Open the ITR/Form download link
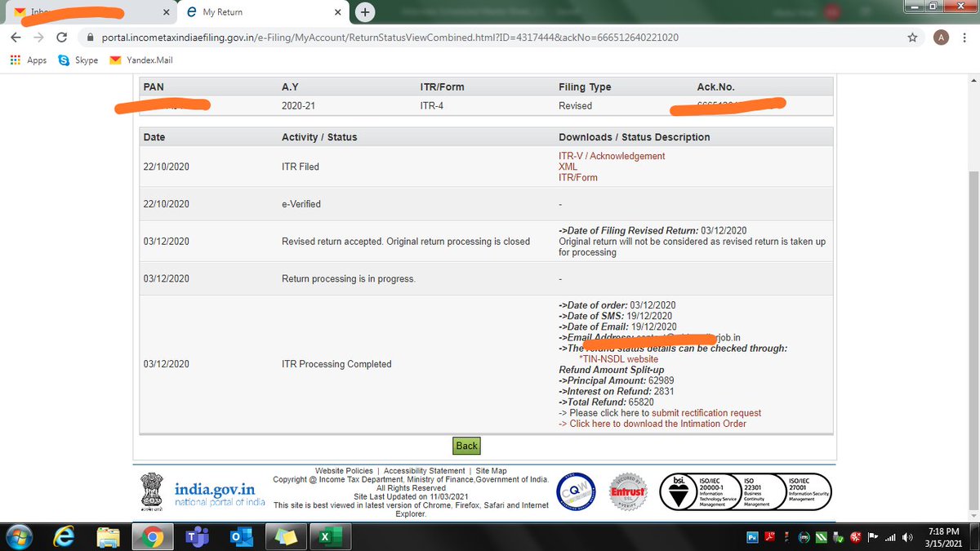Image resolution: width=980 pixels, height=551 pixels. 578,177
